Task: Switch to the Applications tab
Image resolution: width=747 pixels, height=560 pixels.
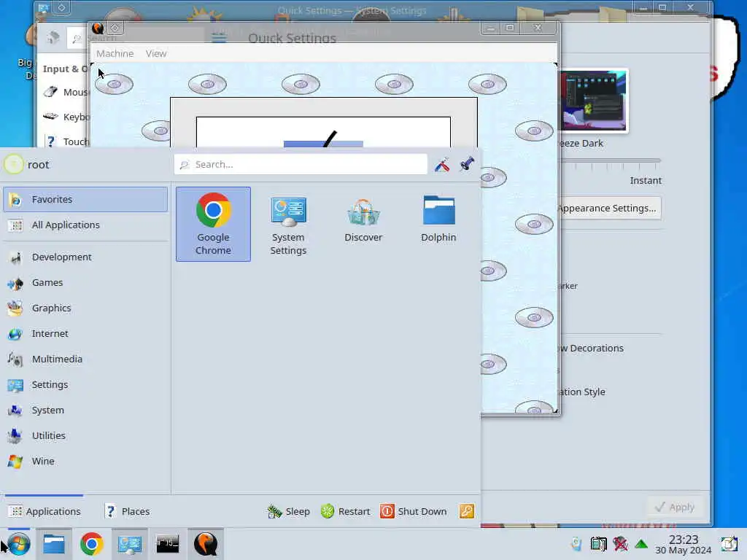Action: (44, 511)
